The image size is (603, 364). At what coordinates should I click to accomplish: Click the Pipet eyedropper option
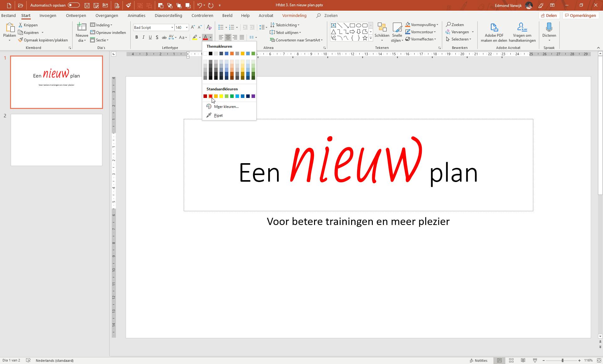218,115
